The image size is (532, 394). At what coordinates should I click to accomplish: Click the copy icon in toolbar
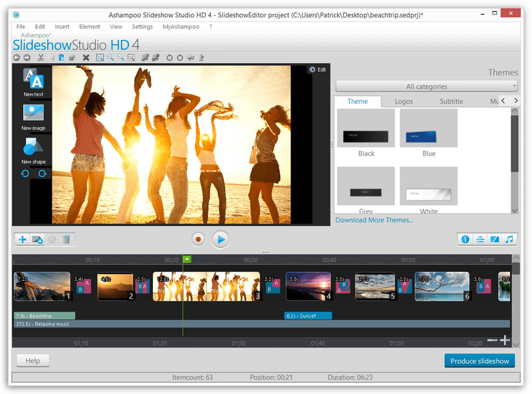click(x=51, y=58)
